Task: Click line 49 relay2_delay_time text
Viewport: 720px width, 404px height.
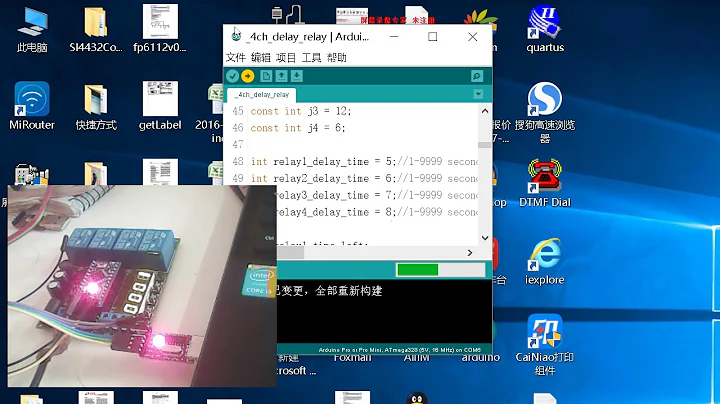Action: pos(321,178)
